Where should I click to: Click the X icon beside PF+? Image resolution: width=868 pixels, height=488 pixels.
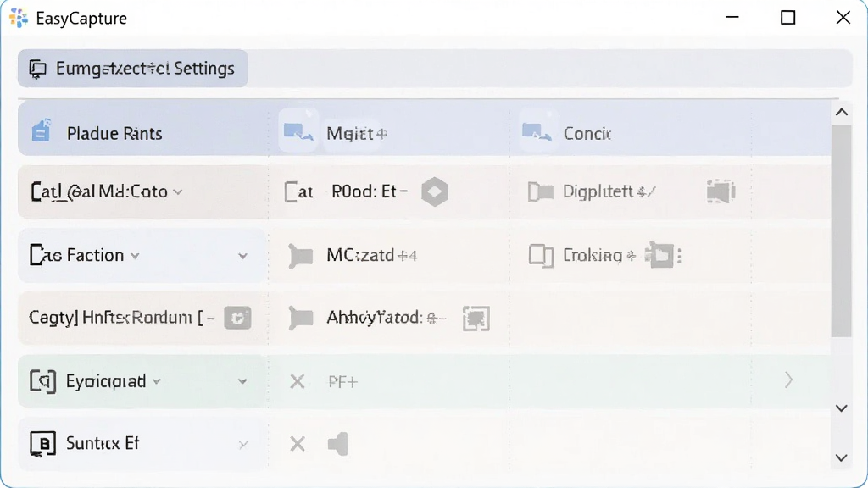click(298, 381)
